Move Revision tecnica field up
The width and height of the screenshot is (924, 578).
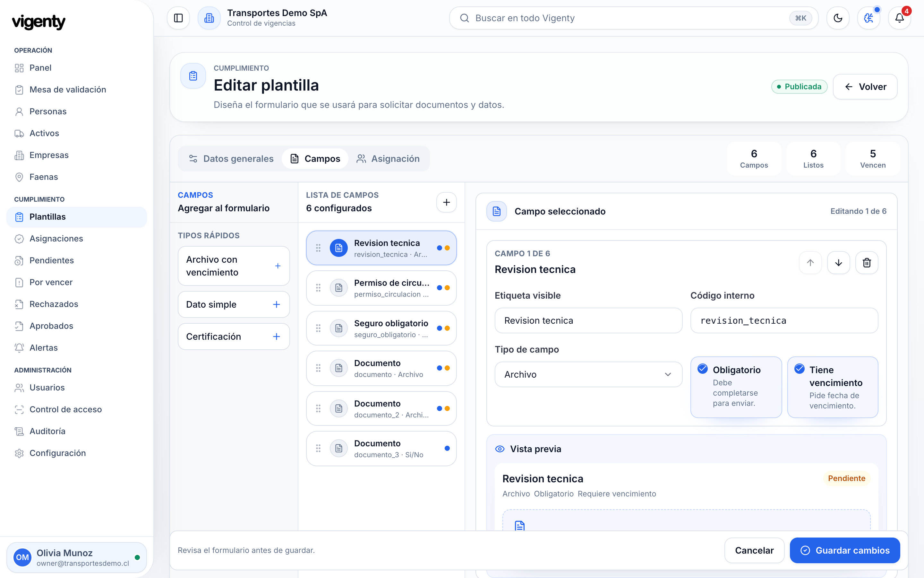[x=810, y=263]
